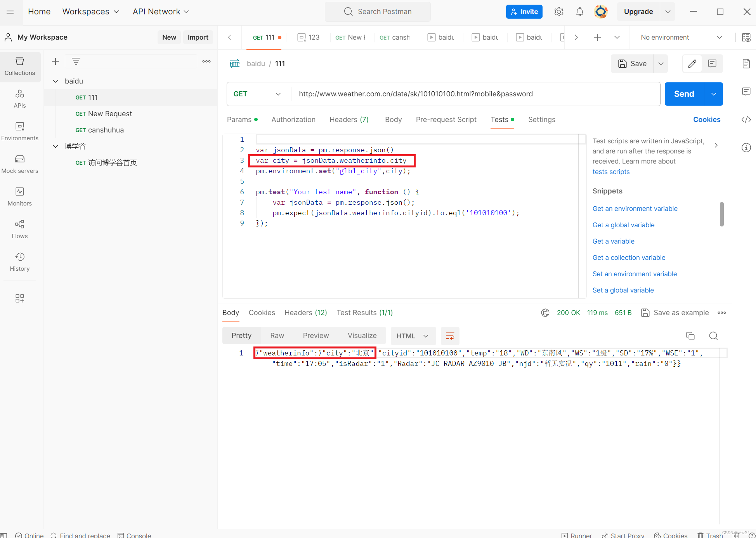This screenshot has height=538, width=756.
Task: Open Mock servers in sidebar
Action: click(20, 164)
